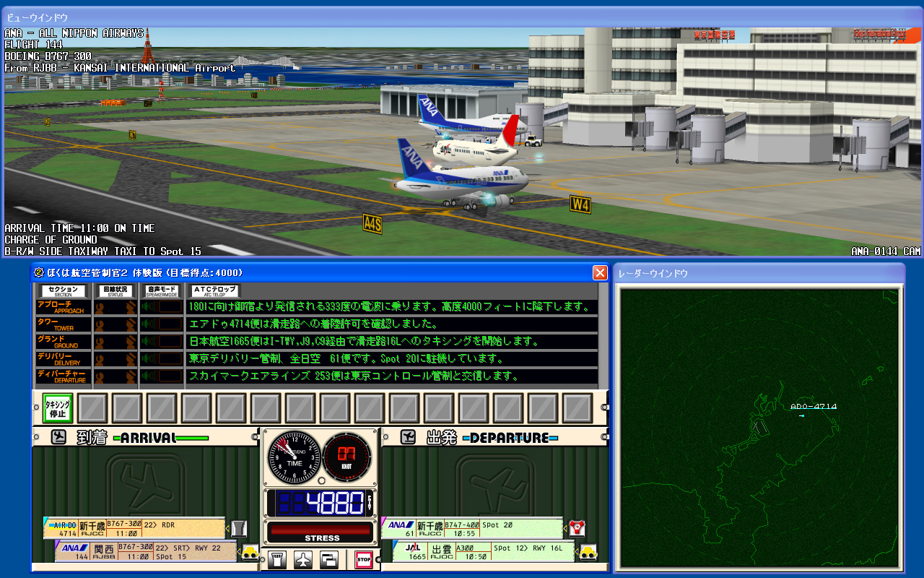The image size is (924, 578).
Task: Click the green タキシング停止 command button
Action: (x=58, y=409)
